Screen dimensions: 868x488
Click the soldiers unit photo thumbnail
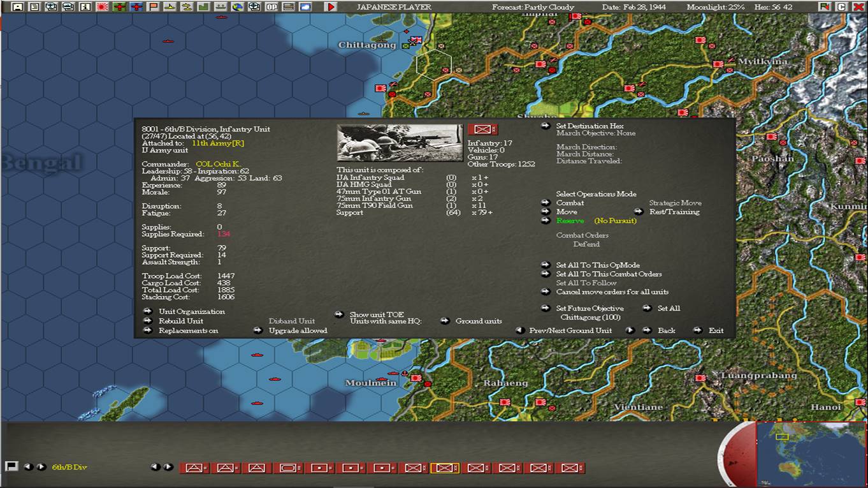[400, 142]
